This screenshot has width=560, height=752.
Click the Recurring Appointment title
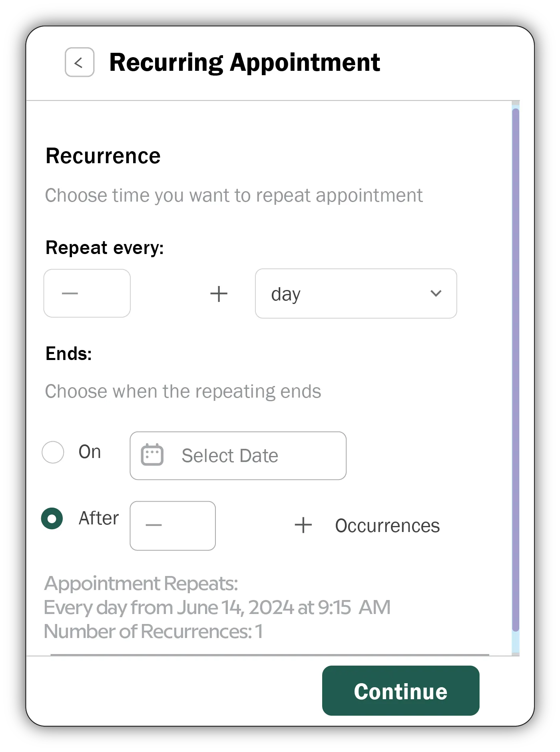[245, 62]
